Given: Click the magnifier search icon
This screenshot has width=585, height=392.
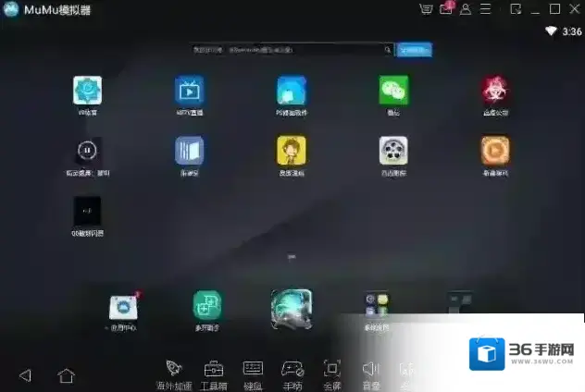Looking at the screenshot, I should click(388, 50).
